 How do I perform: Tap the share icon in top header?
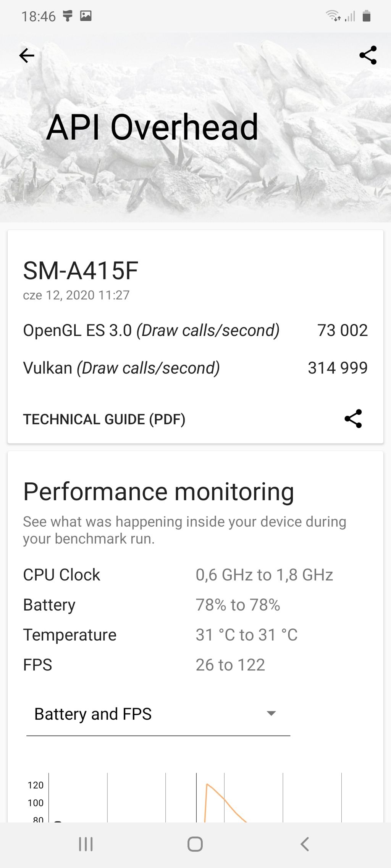[x=368, y=56]
